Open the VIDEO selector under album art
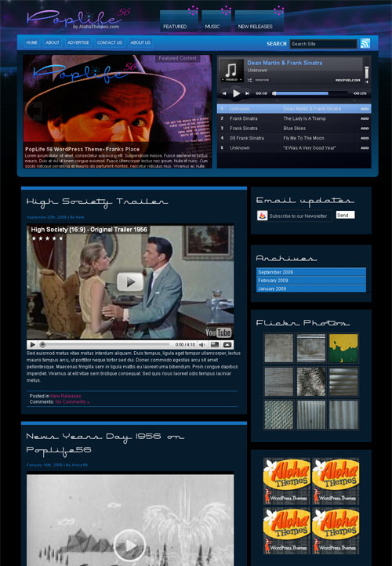 (x=231, y=80)
